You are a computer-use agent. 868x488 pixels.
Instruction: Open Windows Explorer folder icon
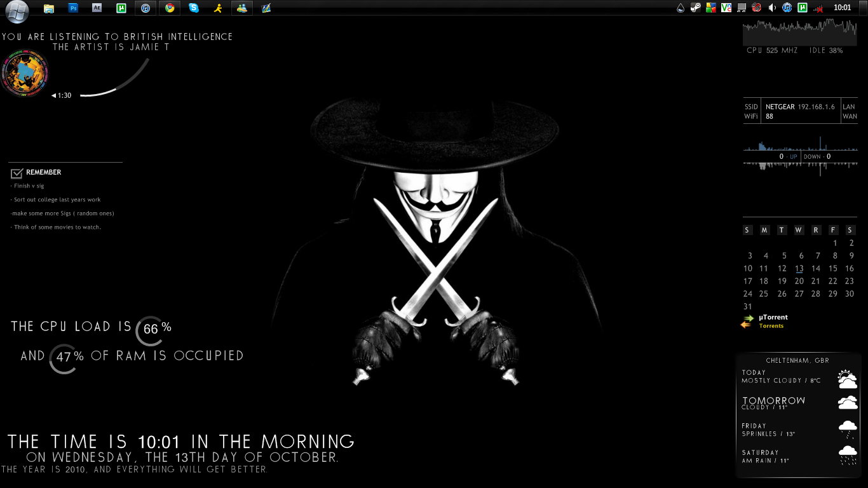[49, 8]
